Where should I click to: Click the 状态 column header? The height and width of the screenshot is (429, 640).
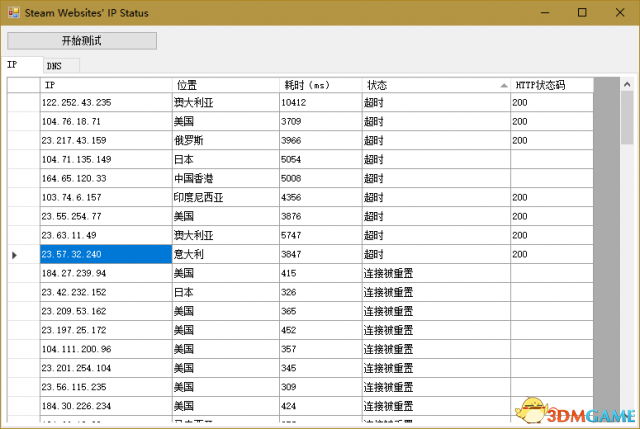[436, 85]
